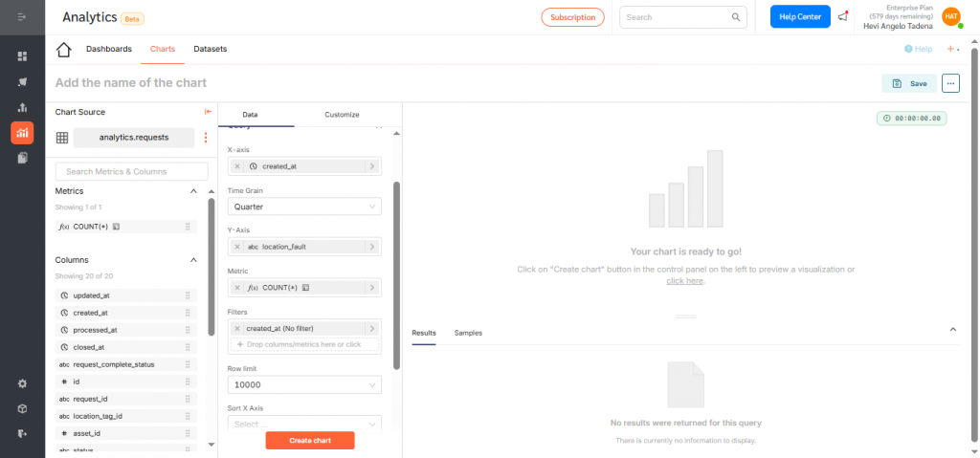Image resolution: width=980 pixels, height=458 pixels.
Task: Switch to the Customize tab
Action: tap(342, 115)
